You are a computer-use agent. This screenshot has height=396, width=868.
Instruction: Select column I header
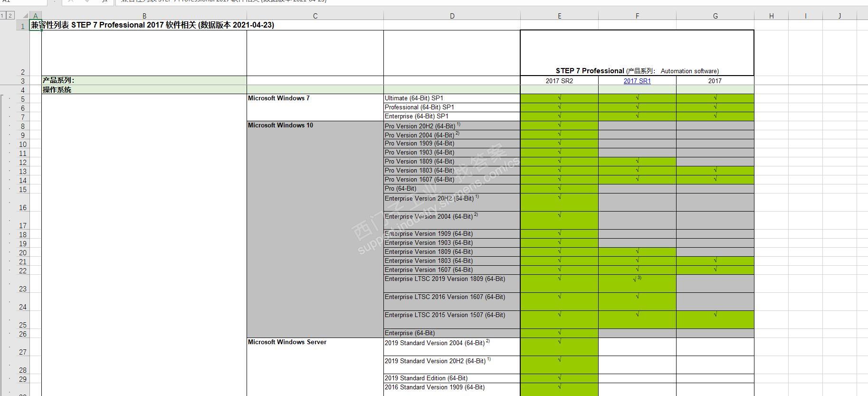(x=805, y=16)
